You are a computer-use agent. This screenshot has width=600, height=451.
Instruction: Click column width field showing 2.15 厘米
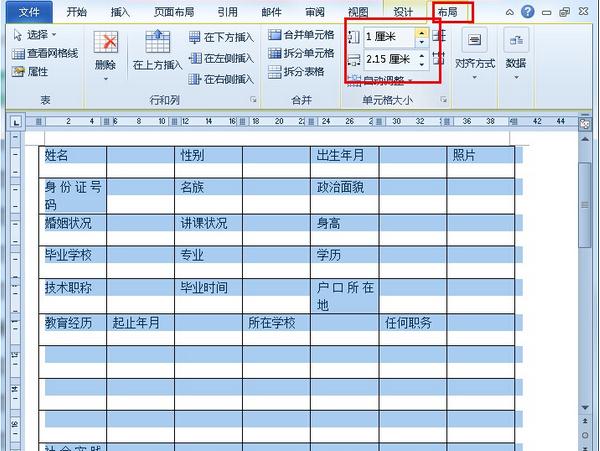[x=389, y=59]
